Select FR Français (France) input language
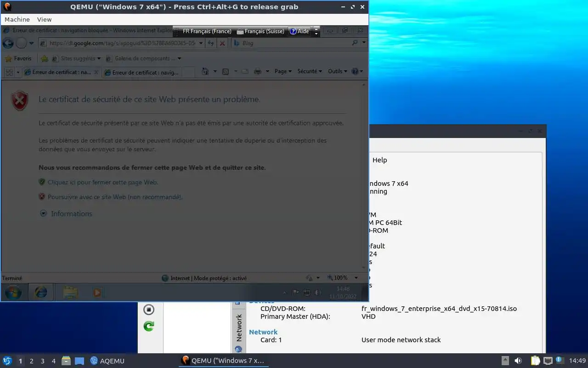Image resolution: width=588 pixels, height=368 pixels. coord(207,31)
